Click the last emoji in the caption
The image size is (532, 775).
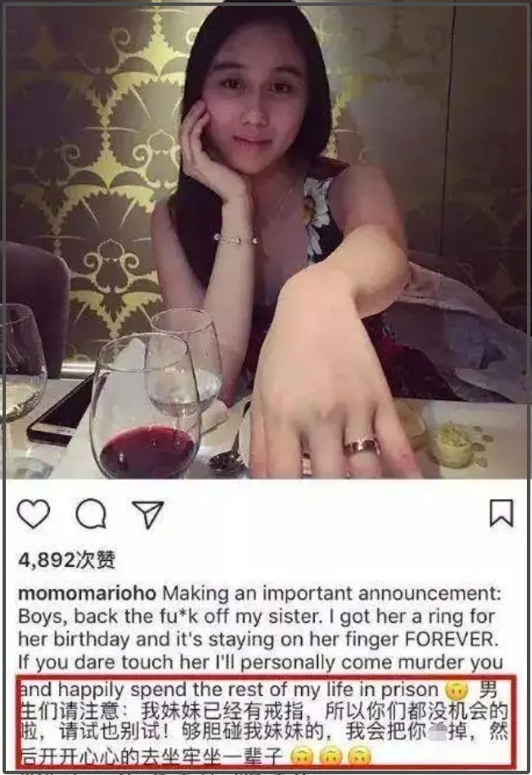point(360,756)
